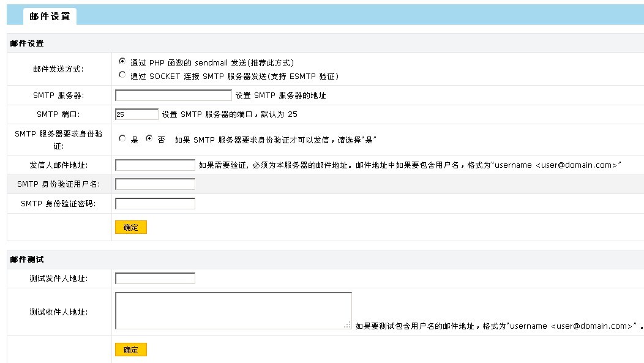Image resolution: width=644 pixels, height=363 pixels.
Task: Click the SMTP 身份验证用户名 row label
Action: [59, 184]
